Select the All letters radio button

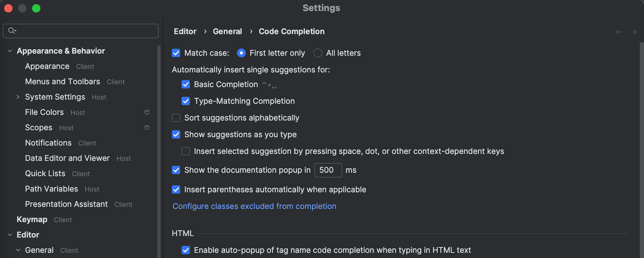coord(318,53)
